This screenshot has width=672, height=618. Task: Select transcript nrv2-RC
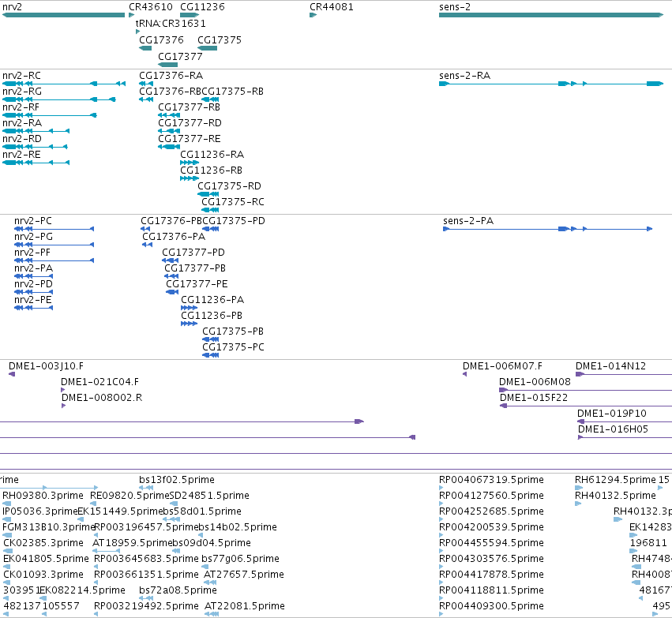(x=21, y=76)
